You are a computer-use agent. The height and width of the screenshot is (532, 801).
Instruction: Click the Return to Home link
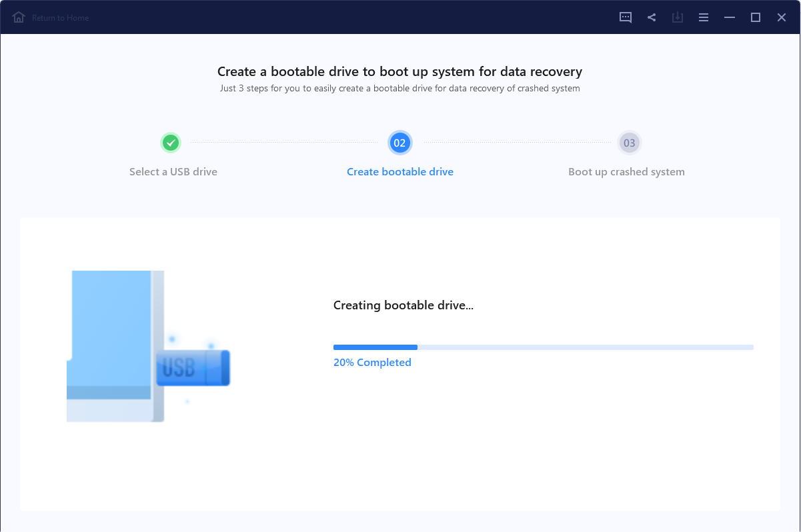(59, 17)
